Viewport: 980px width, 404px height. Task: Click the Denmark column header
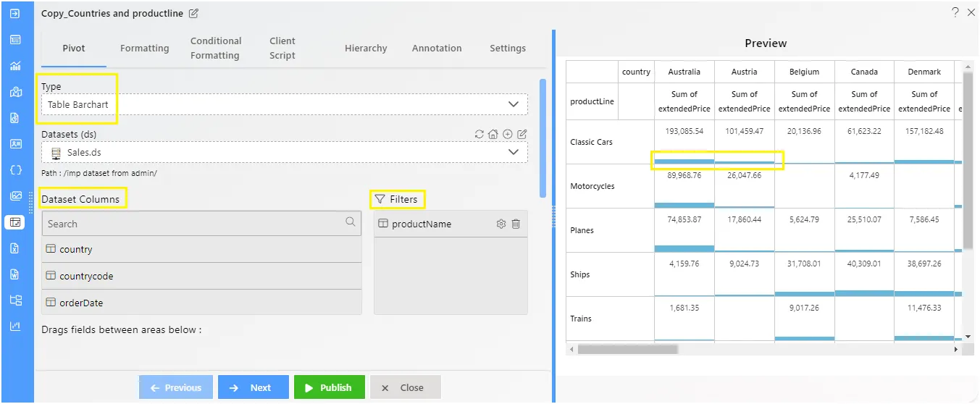coord(925,72)
